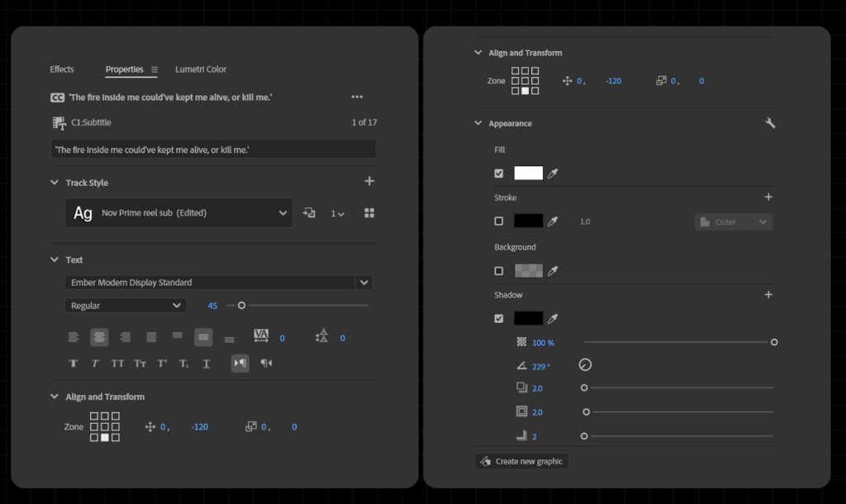Open the Outer stroke type dropdown
Viewport: 846px width, 504px height.
(x=734, y=221)
